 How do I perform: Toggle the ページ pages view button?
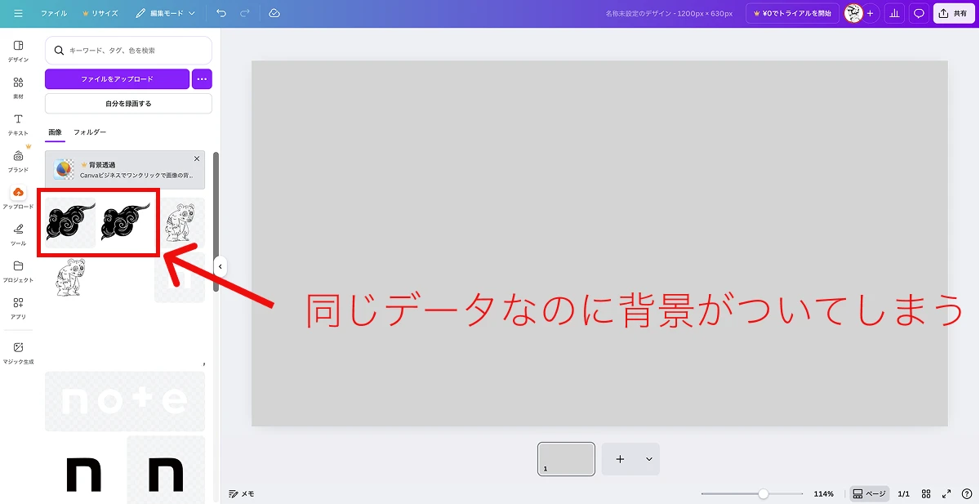[869, 494]
